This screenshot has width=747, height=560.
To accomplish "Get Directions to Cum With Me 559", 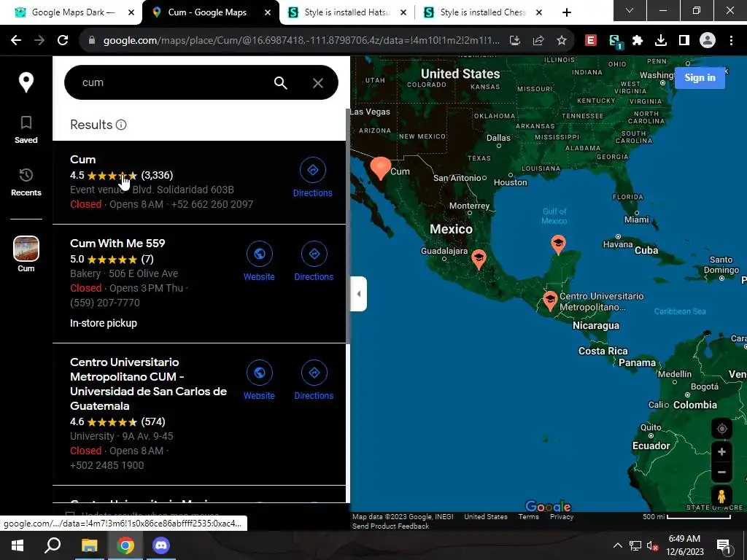I will click(x=314, y=262).
